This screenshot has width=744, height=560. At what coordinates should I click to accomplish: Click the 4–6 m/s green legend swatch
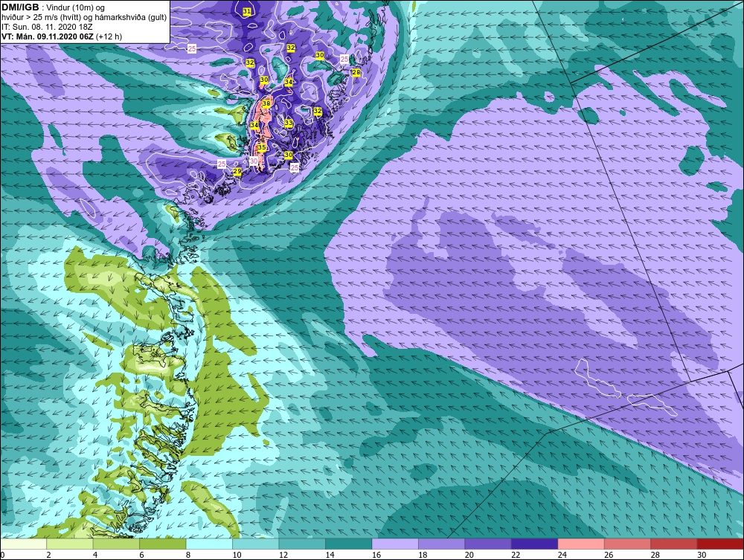click(x=116, y=544)
